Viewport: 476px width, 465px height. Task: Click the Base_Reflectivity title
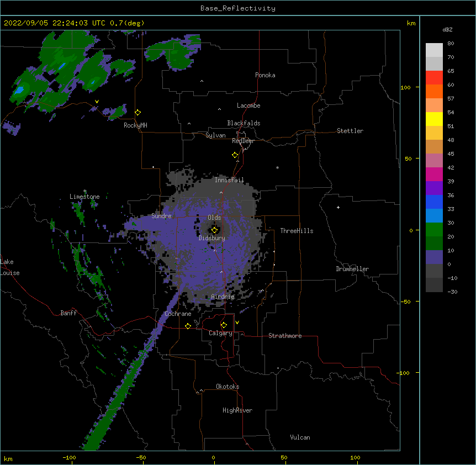[x=238, y=8]
